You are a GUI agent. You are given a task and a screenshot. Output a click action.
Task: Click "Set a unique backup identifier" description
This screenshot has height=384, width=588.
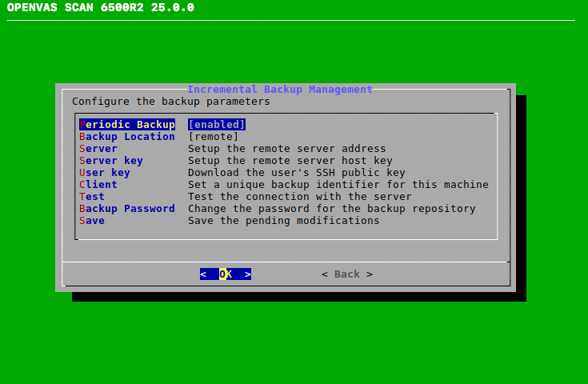(x=338, y=185)
